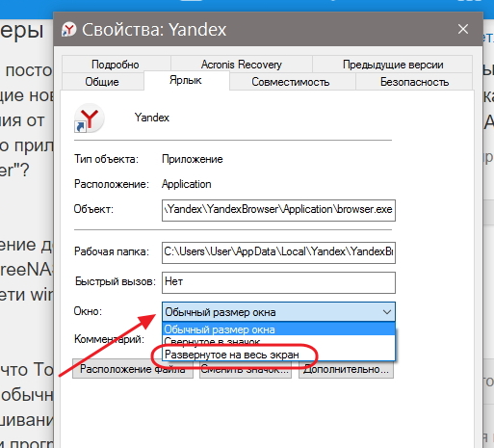Image resolution: width=494 pixels, height=448 pixels.
Task: Focus the Быстрый вызов field
Action: point(278,282)
